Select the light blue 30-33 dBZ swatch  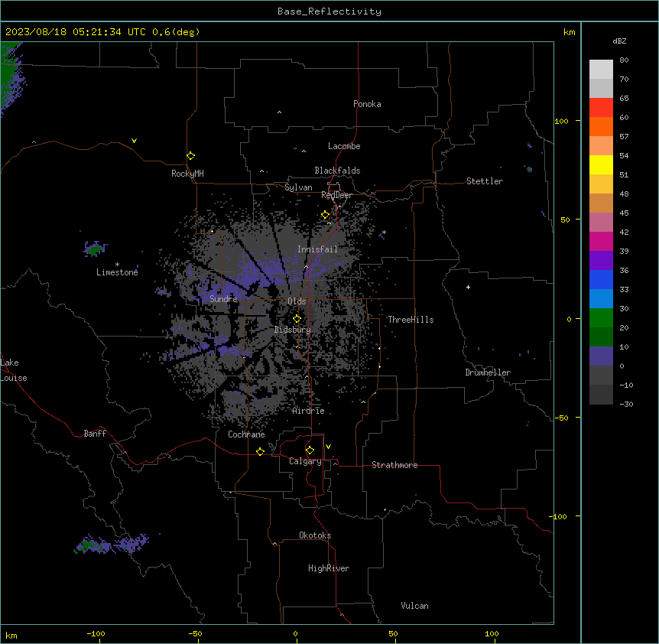601,298
